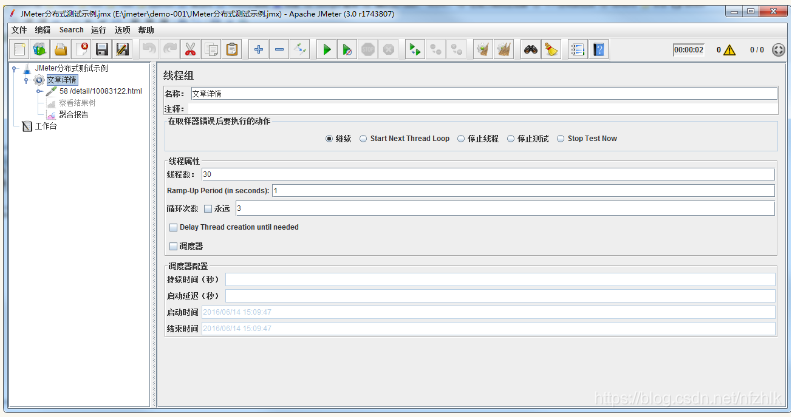Expand all with the plus icon

click(258, 49)
